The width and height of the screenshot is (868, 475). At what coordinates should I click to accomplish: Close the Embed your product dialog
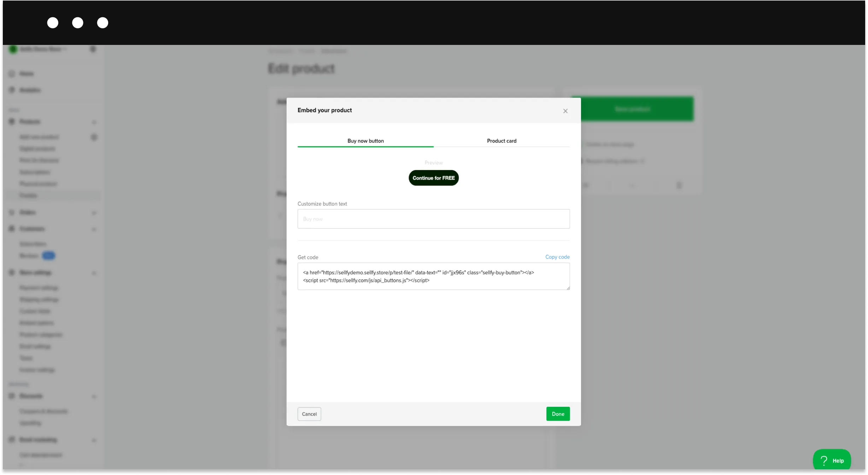tap(565, 111)
